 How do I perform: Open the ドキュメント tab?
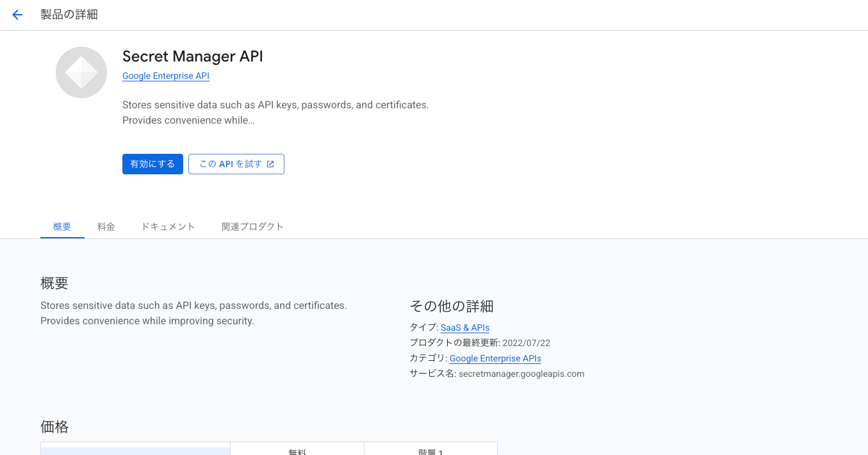(x=168, y=227)
